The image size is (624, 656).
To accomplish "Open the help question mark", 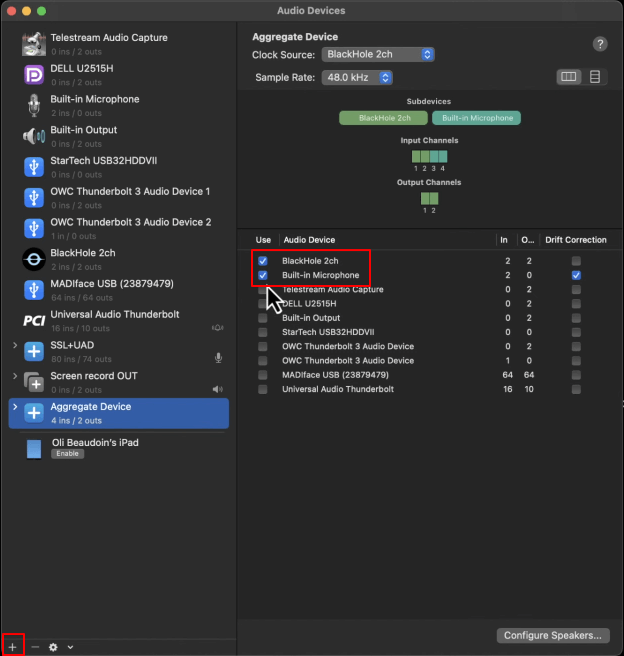I will pos(600,44).
